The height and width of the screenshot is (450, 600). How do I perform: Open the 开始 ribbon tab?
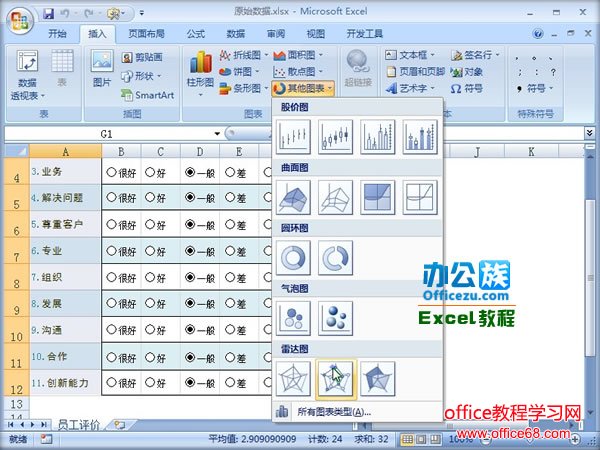pyautogui.click(x=57, y=34)
